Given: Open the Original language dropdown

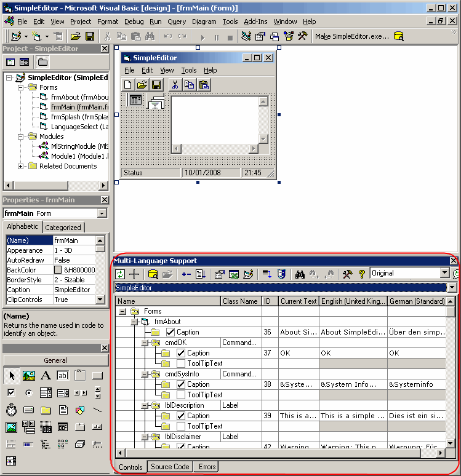Looking at the screenshot, I should [444, 274].
